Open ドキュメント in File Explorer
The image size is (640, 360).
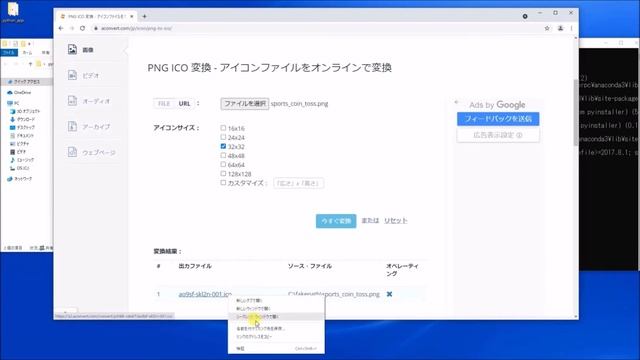pyautogui.click(x=22, y=136)
